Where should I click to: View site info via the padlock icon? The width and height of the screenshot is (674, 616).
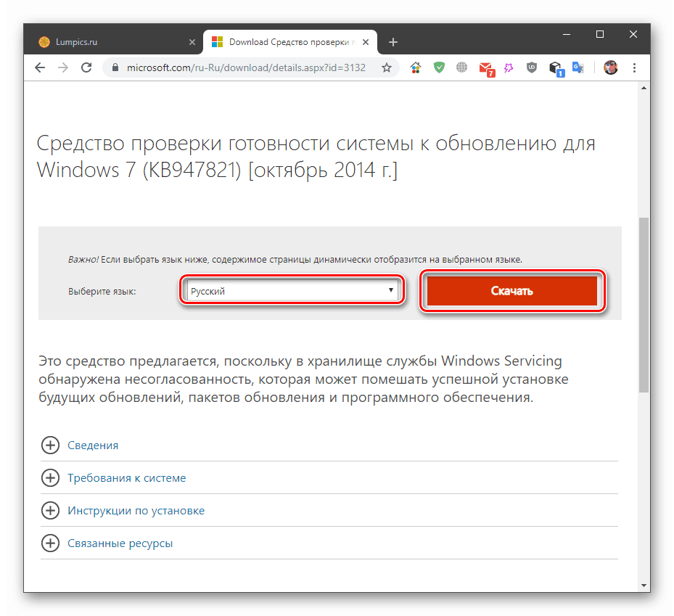[115, 67]
